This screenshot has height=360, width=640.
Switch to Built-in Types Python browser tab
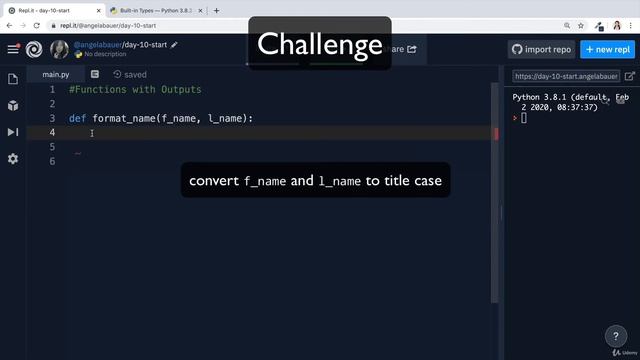[x=155, y=11]
